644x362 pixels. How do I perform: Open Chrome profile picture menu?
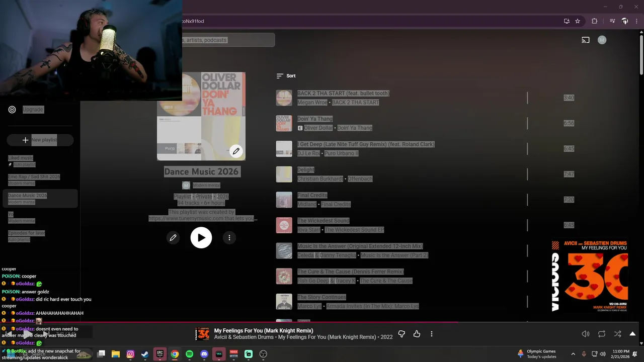[624, 21]
